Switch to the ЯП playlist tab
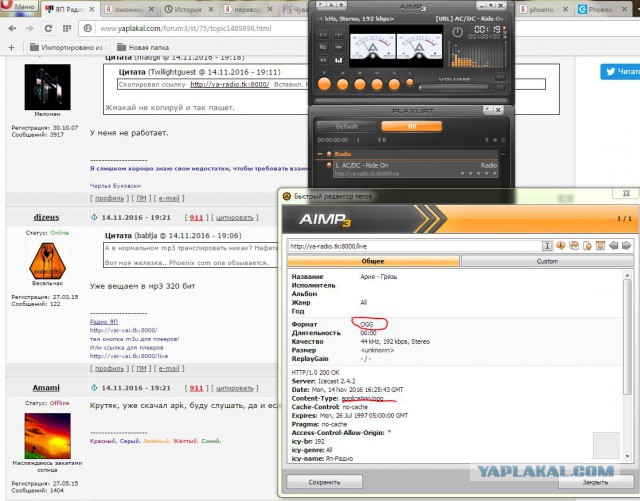This screenshot has height=501, width=640. point(411,126)
